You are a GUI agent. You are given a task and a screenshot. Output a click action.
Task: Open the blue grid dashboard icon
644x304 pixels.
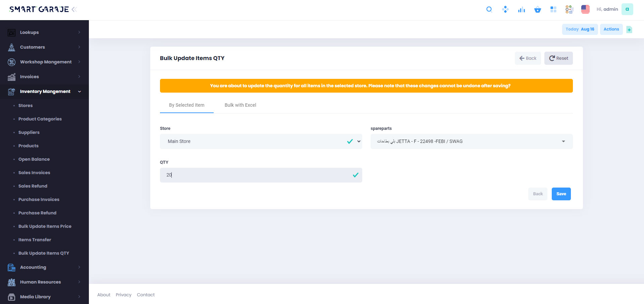click(x=553, y=9)
